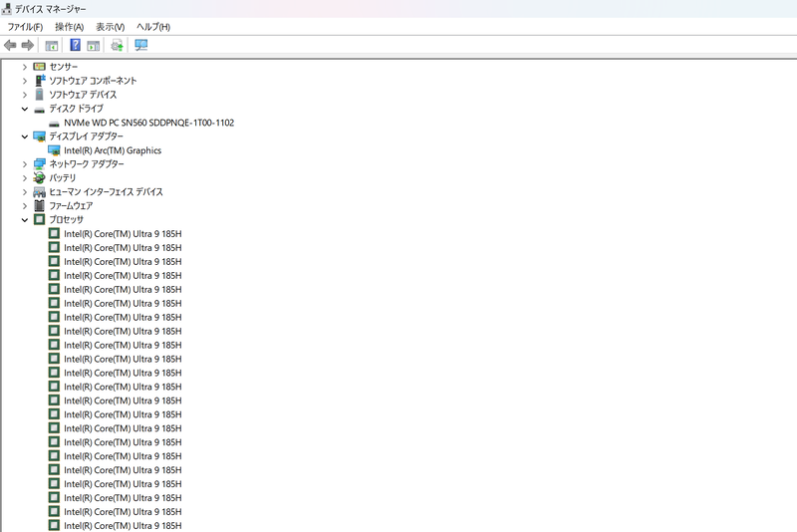Screen dimensions: 797x532
Task: Collapse the ディスク ドライブ node
Action: (24, 109)
